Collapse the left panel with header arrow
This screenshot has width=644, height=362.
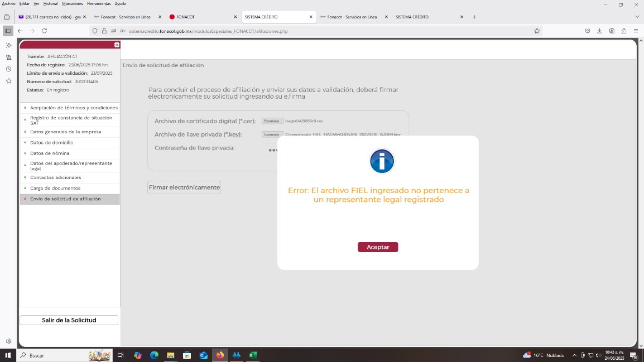[x=117, y=45]
